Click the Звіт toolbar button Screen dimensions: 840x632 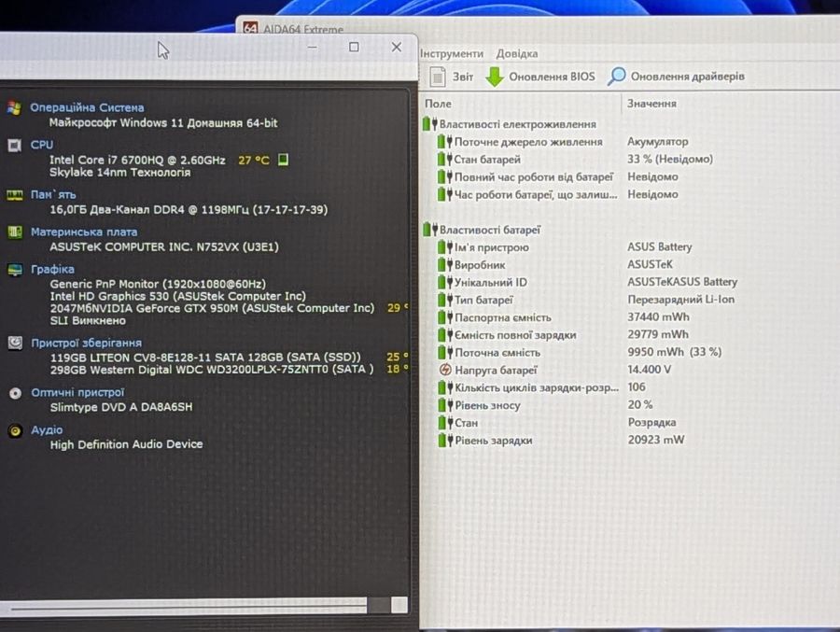click(452, 77)
